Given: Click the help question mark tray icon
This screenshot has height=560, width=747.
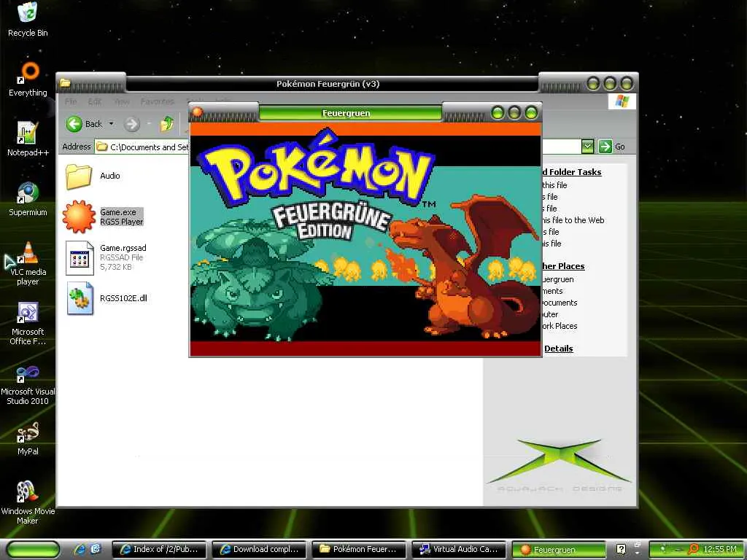Looking at the screenshot, I should coord(622,549).
